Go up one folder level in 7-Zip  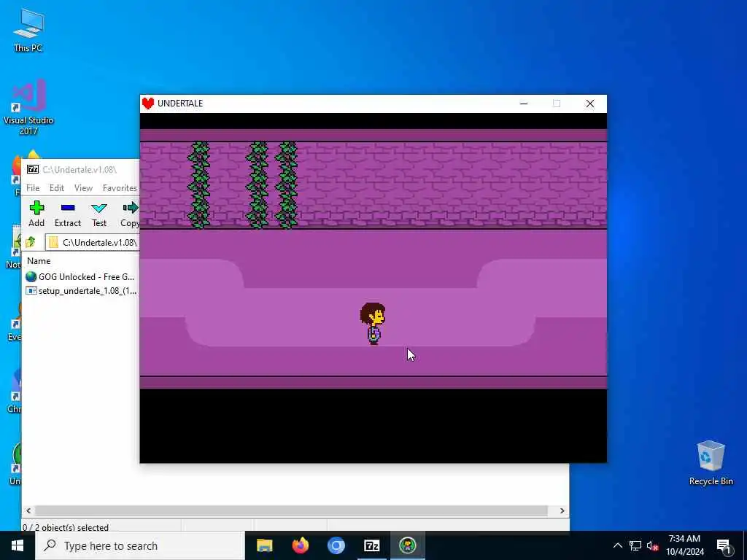31,242
